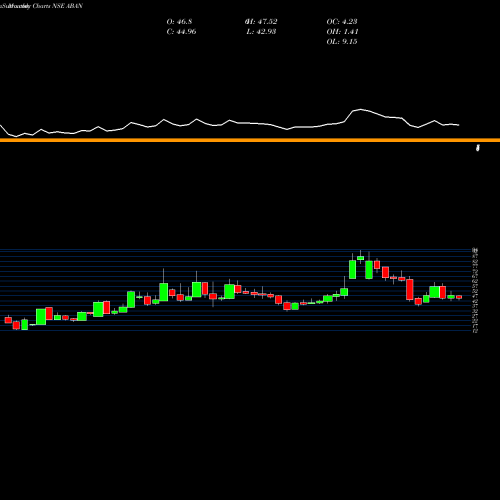The height and width of the screenshot is (500, 500).
Task: Click the orange horizontal baseline
Action: (x=250, y=140)
